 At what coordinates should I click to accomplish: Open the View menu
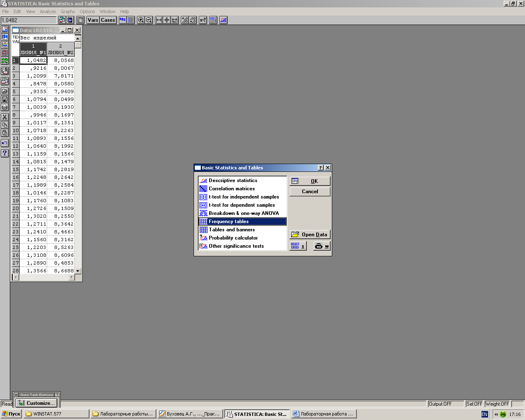click(30, 11)
